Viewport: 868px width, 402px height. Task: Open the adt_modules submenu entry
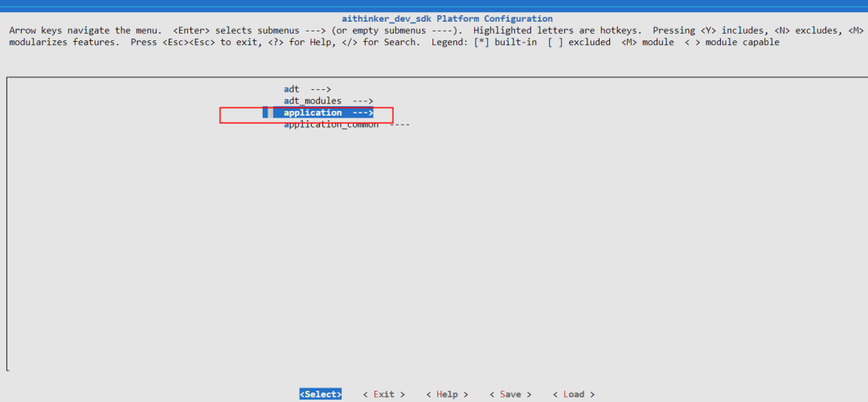click(328, 100)
